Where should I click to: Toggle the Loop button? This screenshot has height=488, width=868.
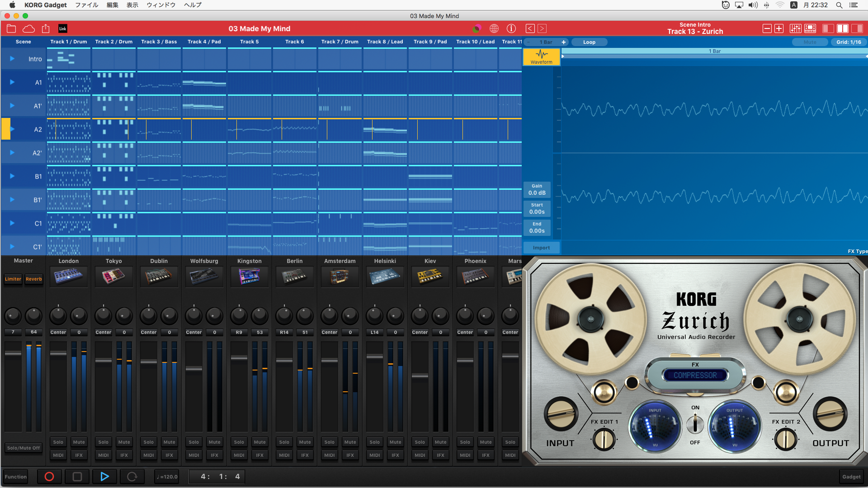click(x=589, y=42)
